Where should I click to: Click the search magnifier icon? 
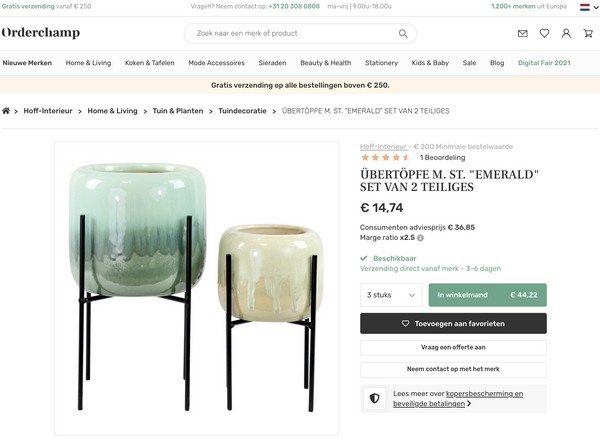tap(403, 33)
